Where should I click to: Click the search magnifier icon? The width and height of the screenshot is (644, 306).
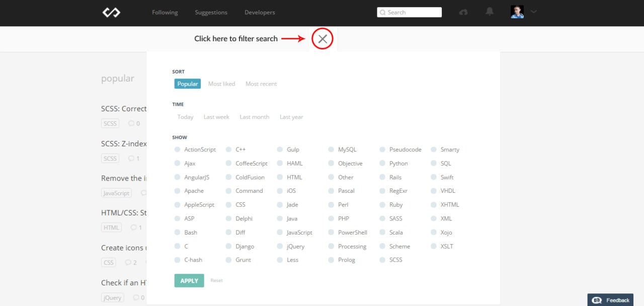(382, 12)
